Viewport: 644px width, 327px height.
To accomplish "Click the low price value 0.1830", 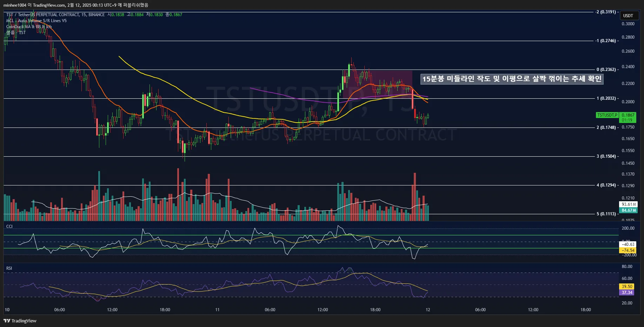I will [157, 15].
